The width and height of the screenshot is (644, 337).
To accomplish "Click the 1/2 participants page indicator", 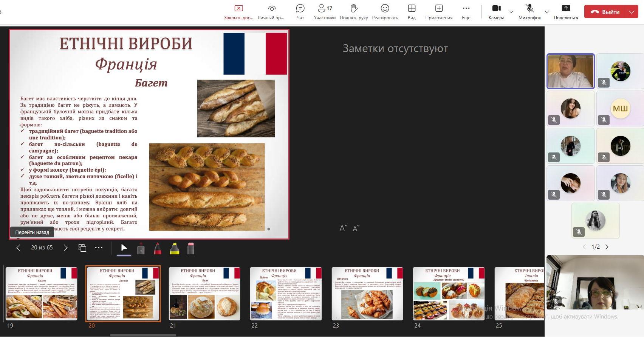I will point(596,247).
